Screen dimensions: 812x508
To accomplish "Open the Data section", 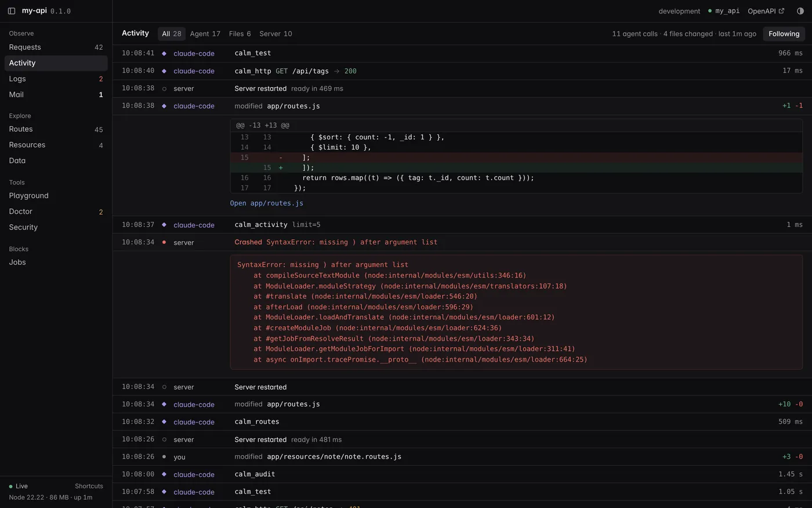I will (x=56, y=160).
